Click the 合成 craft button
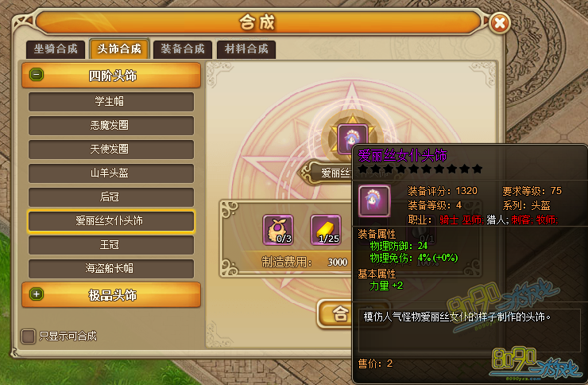The width and height of the screenshot is (588, 385). [335, 313]
